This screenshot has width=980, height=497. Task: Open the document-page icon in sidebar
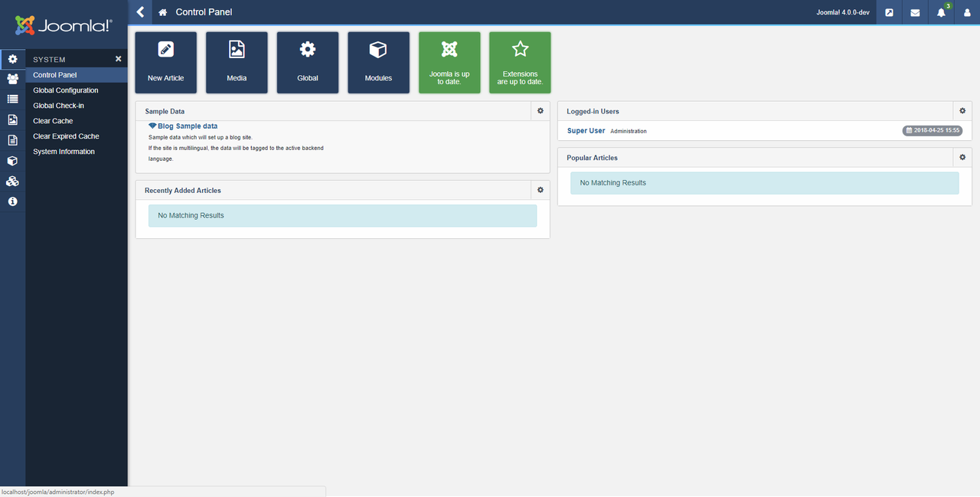click(x=12, y=140)
